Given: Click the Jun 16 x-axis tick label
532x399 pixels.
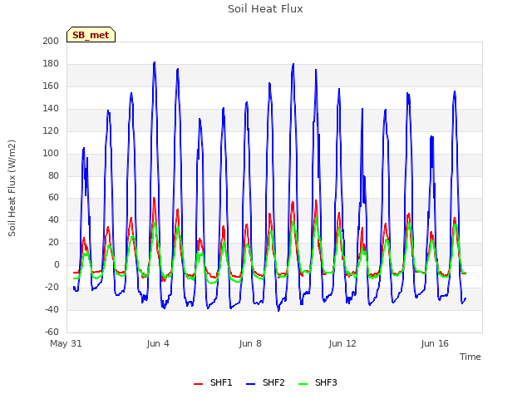Looking at the screenshot, I should click(435, 343).
